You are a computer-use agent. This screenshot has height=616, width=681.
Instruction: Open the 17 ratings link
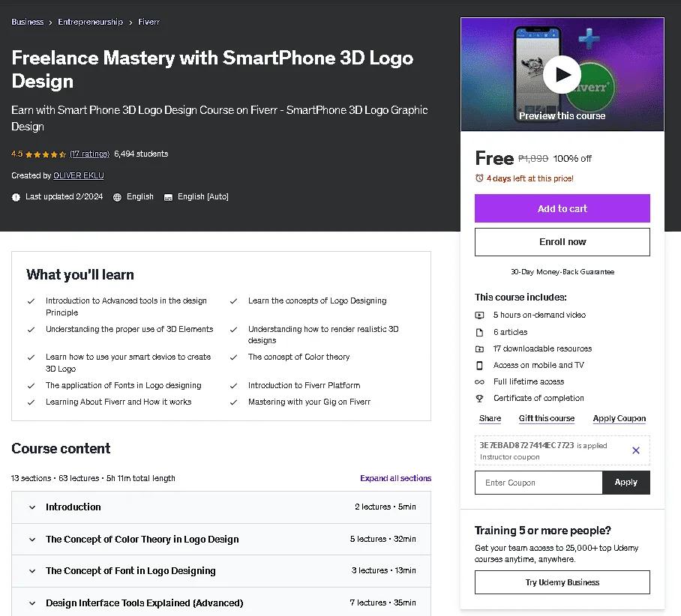90,154
